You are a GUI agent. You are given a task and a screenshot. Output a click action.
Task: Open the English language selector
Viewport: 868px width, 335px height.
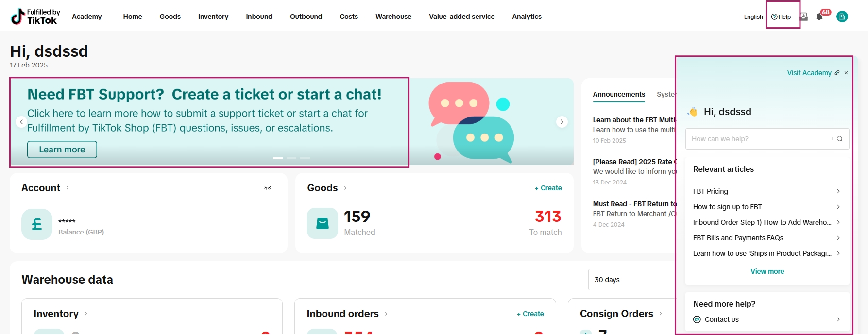click(753, 17)
